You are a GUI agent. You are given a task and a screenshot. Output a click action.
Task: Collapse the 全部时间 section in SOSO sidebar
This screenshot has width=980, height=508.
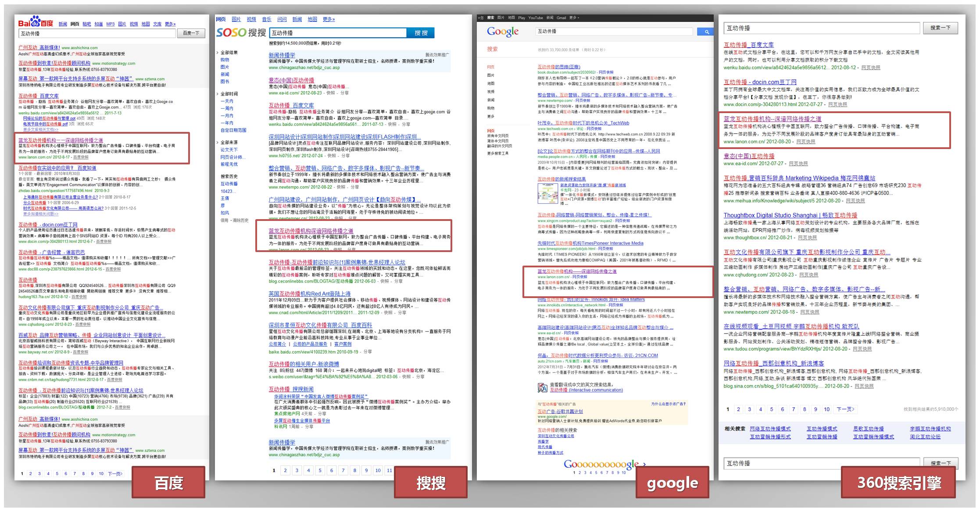click(x=218, y=94)
